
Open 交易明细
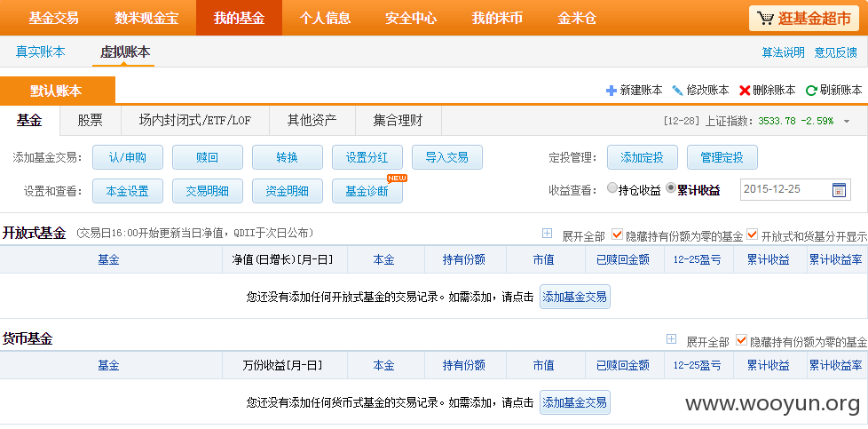tap(208, 191)
